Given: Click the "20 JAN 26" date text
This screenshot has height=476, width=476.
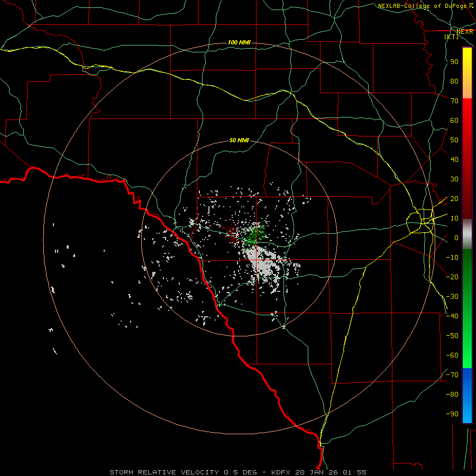Looking at the screenshot, I should click(317, 472).
